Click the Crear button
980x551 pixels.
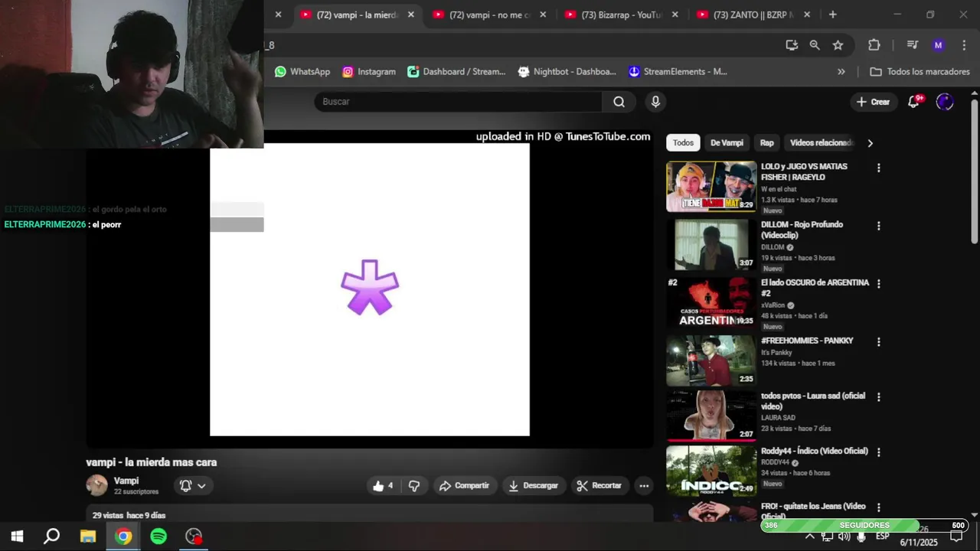tap(873, 102)
